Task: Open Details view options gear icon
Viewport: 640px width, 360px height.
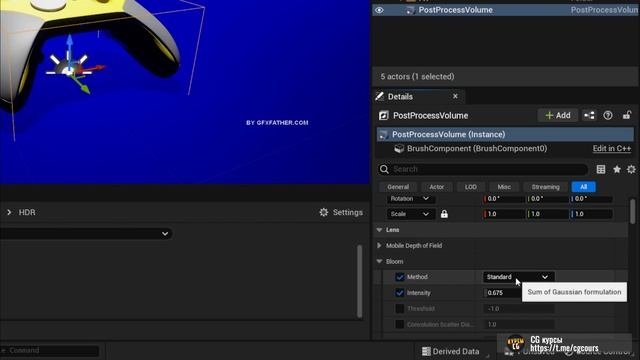Action: pos(631,169)
